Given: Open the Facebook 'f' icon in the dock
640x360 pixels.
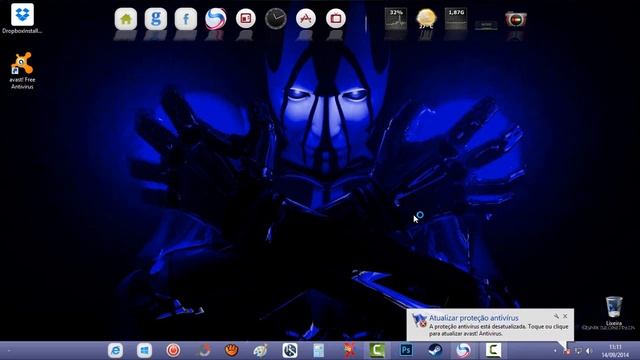Looking at the screenshot, I should [186, 19].
